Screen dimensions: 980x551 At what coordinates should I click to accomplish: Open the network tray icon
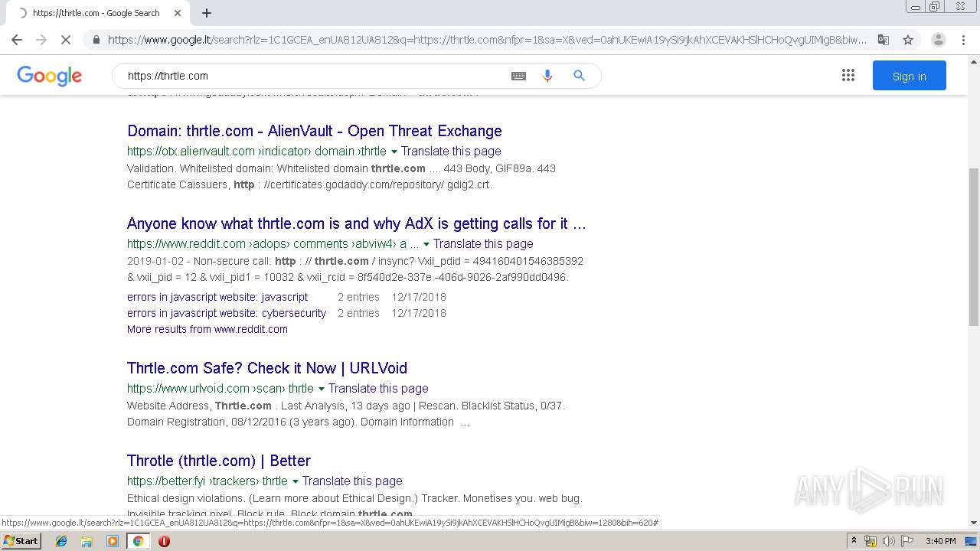point(871,541)
